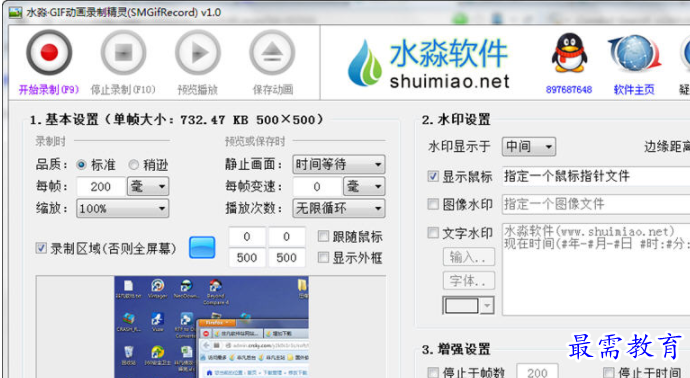Enable the 停止于帧数 checkbox
Image resolution: width=690 pixels, height=378 pixels.
click(x=433, y=373)
